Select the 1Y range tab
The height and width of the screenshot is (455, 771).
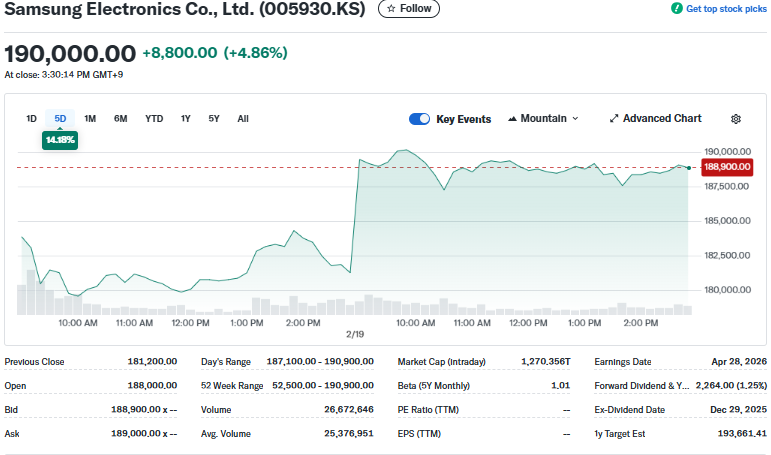(x=185, y=119)
